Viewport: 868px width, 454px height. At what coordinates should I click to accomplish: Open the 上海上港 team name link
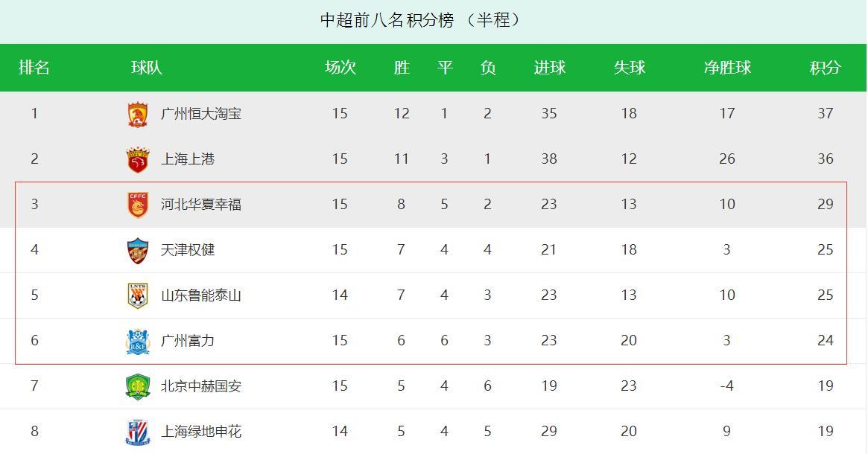click(x=188, y=159)
